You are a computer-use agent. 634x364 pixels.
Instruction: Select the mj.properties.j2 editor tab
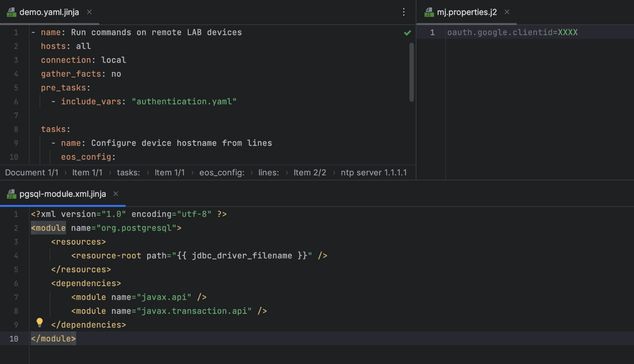[466, 13]
